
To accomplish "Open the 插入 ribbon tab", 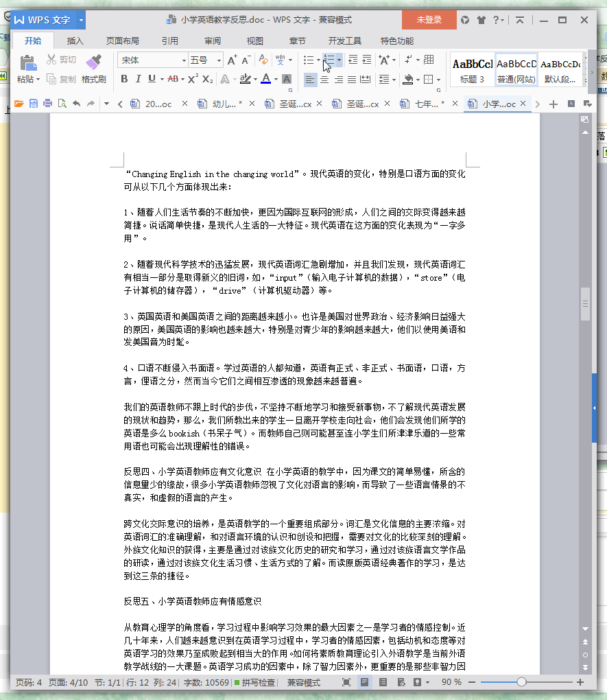I will 75,40.
